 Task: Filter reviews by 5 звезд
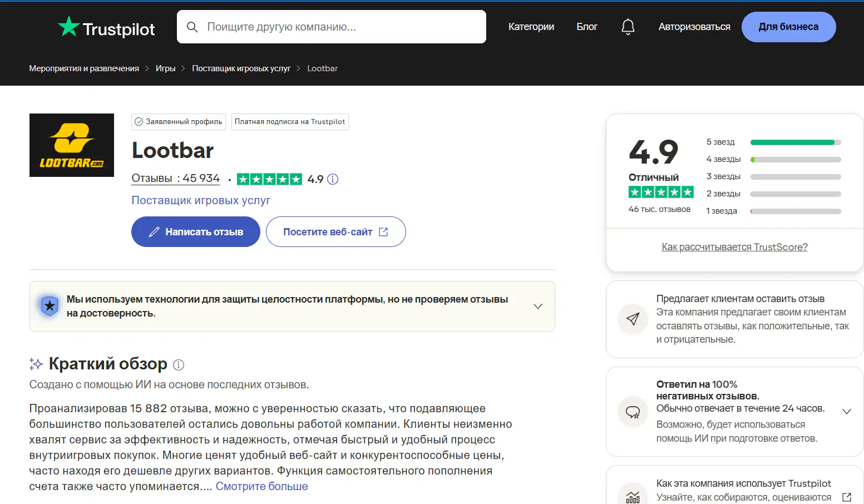(x=773, y=142)
